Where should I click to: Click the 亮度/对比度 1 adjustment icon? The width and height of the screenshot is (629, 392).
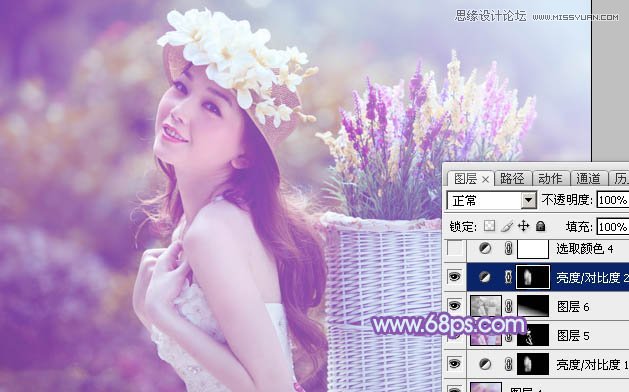[x=485, y=364]
